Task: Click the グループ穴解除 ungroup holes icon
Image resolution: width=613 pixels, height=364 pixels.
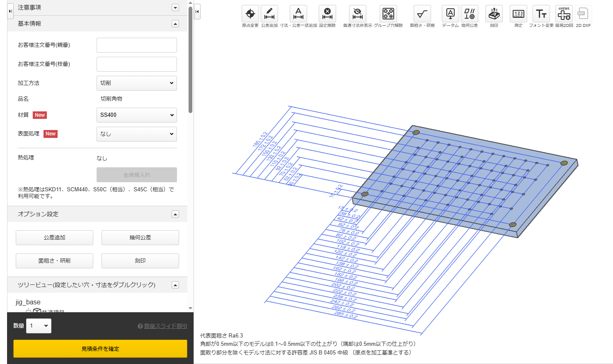Action: (x=388, y=14)
